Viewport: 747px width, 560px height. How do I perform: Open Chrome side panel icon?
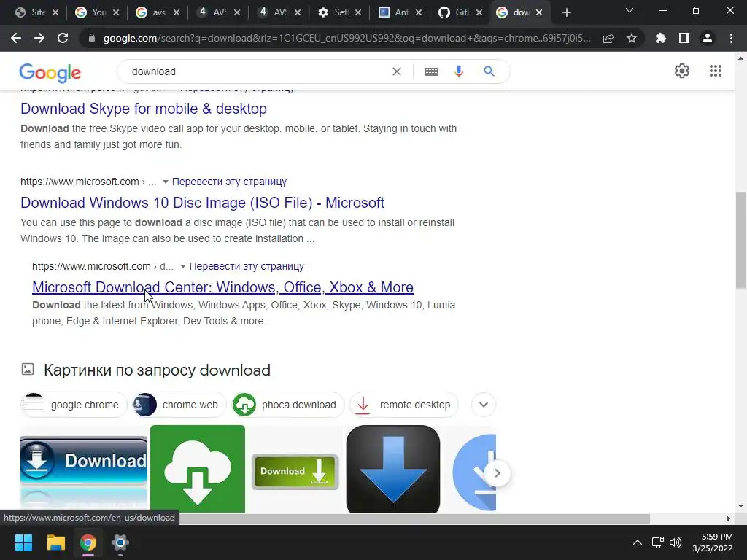pyautogui.click(x=684, y=38)
